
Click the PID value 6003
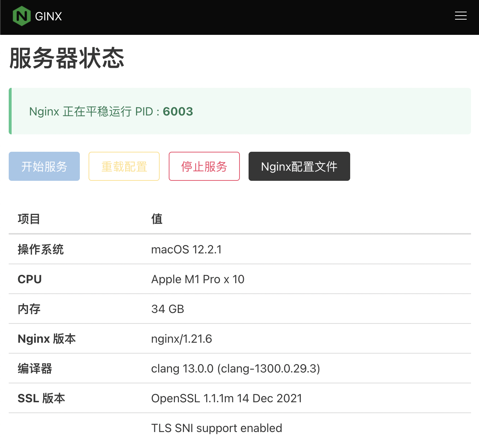(x=178, y=111)
